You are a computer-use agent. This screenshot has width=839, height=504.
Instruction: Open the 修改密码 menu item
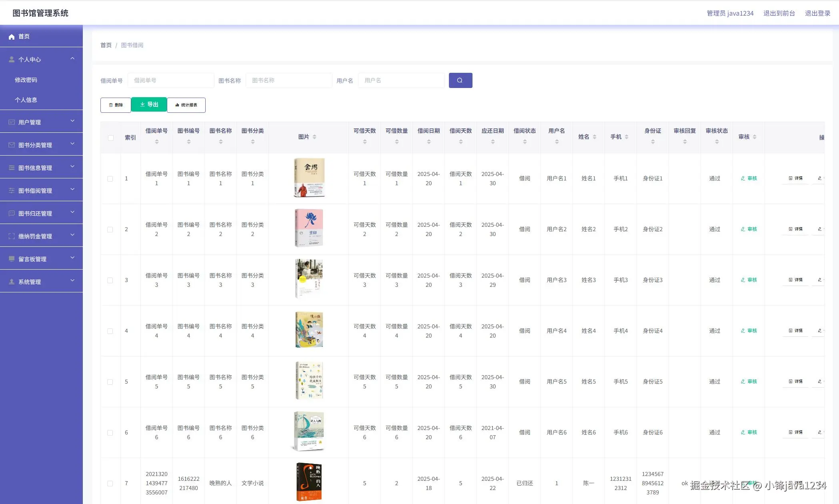click(26, 80)
